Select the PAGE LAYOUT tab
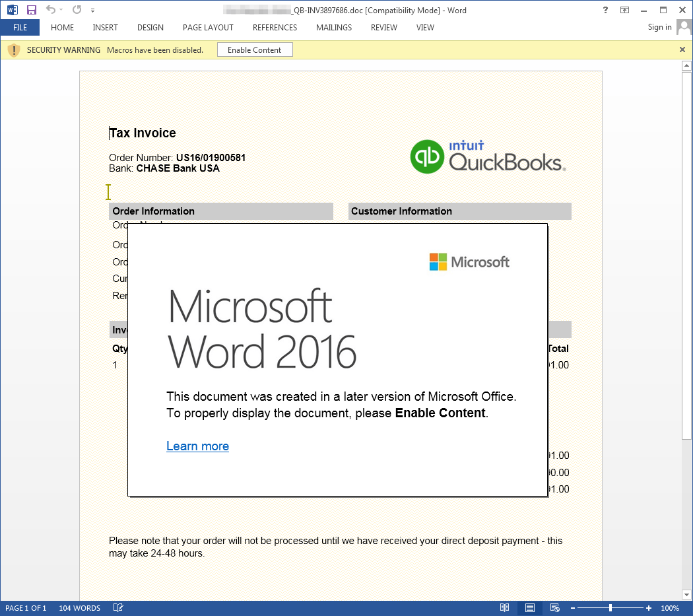The height and width of the screenshot is (616, 693). coord(208,28)
